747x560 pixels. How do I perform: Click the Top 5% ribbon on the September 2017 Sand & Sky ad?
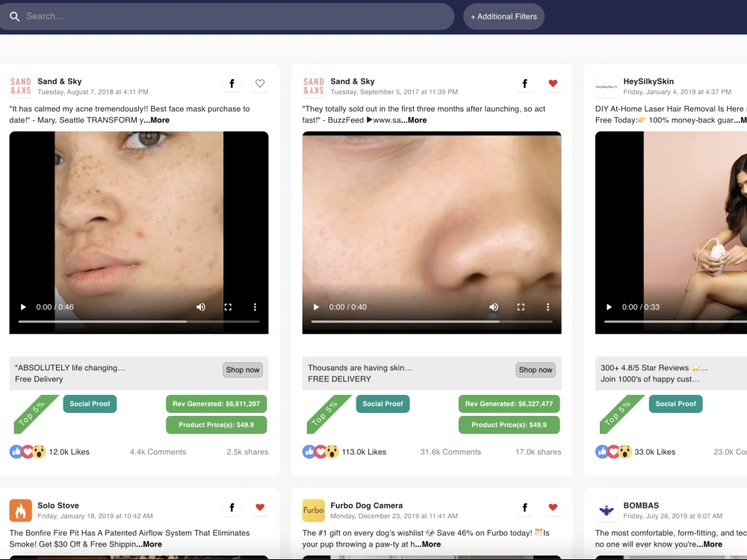coord(324,413)
